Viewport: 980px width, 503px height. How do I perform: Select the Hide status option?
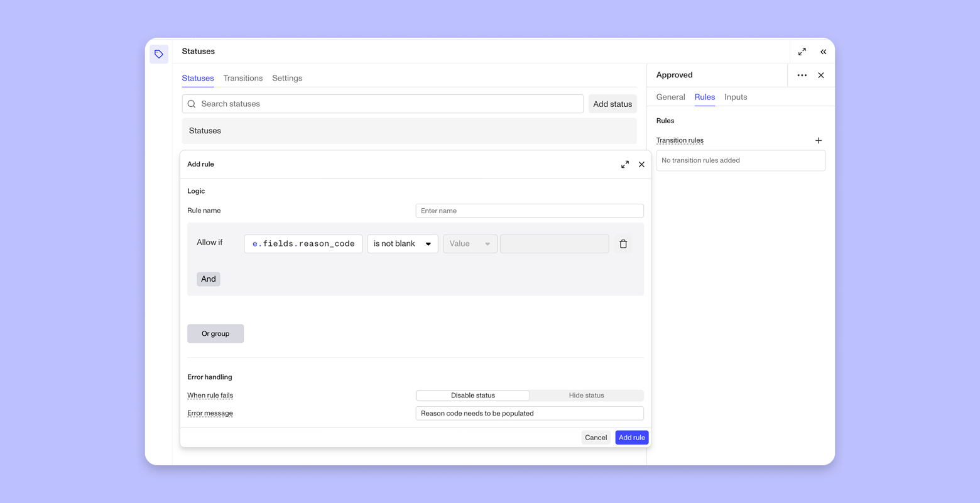coord(587,395)
